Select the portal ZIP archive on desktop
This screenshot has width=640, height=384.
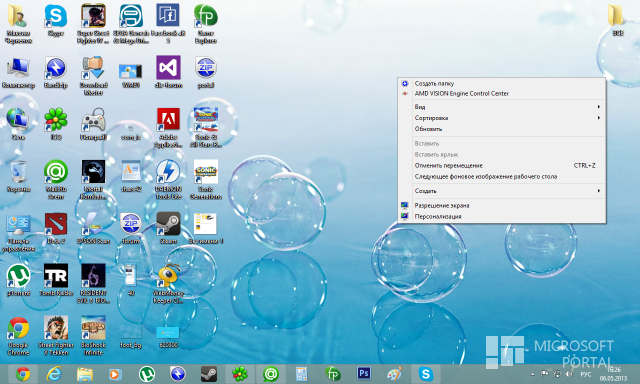pyautogui.click(x=206, y=72)
